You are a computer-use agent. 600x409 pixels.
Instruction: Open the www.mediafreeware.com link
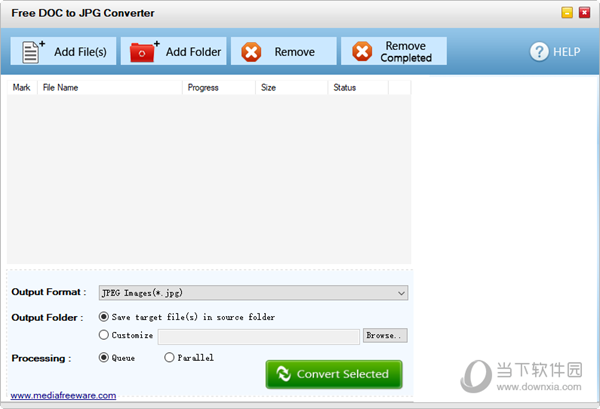coord(63,395)
